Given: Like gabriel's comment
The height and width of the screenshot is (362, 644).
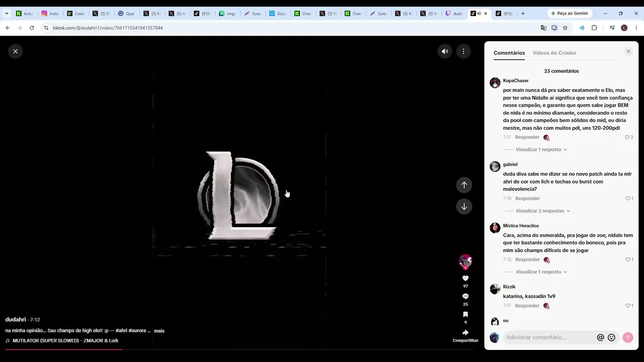Looking at the screenshot, I should click(627, 199).
